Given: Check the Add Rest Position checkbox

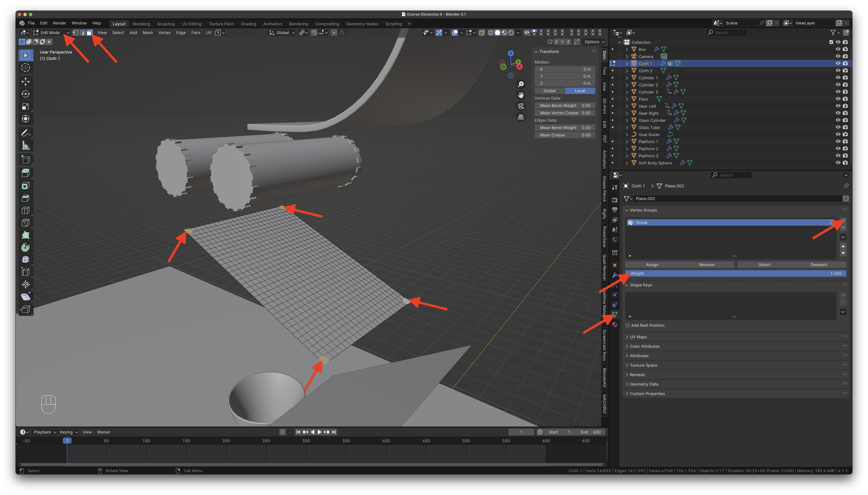Looking at the screenshot, I should click(x=628, y=325).
